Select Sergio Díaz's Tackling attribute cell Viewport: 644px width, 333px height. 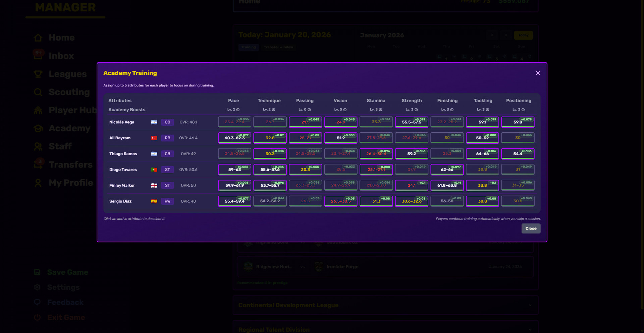(x=482, y=201)
